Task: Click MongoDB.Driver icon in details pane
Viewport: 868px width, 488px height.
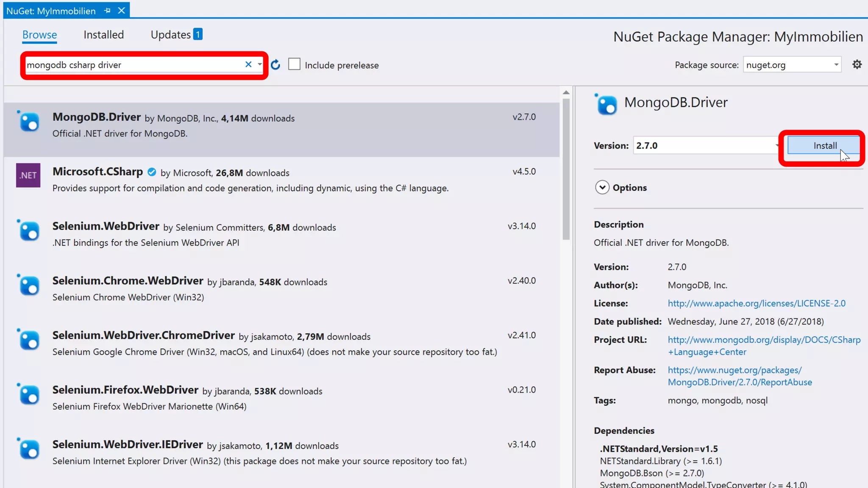Action: (x=606, y=105)
